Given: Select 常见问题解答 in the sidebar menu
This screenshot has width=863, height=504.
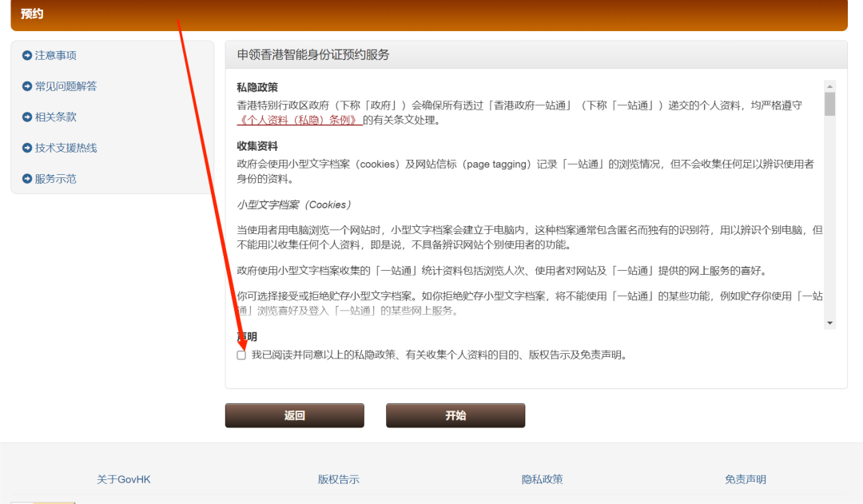Looking at the screenshot, I should pyautogui.click(x=67, y=85).
